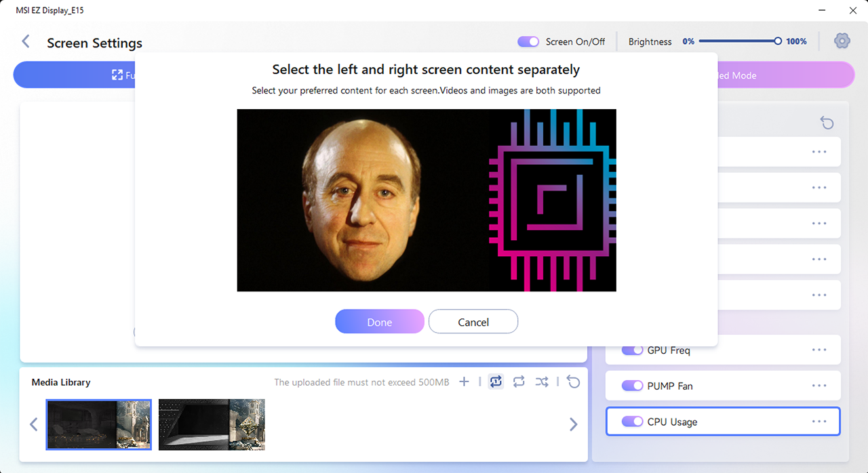Image resolution: width=868 pixels, height=473 pixels.
Task: Select the repeat-one playback icon
Action: click(496, 382)
